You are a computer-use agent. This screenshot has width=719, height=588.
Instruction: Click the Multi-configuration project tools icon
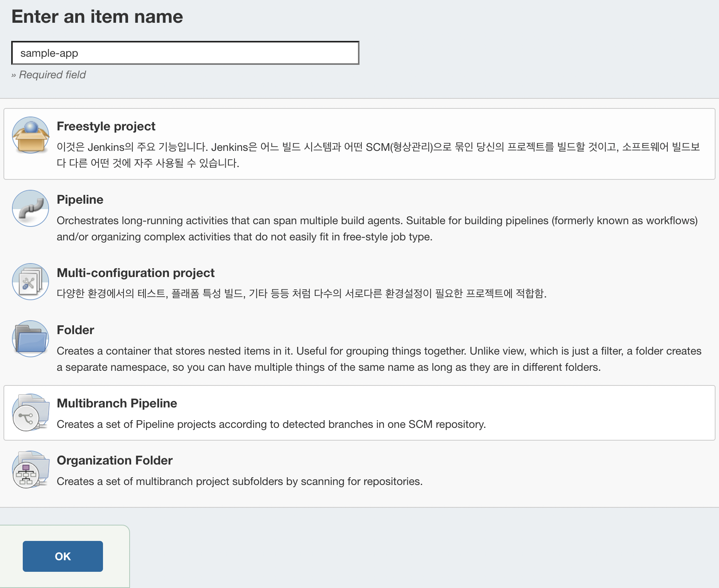point(30,282)
